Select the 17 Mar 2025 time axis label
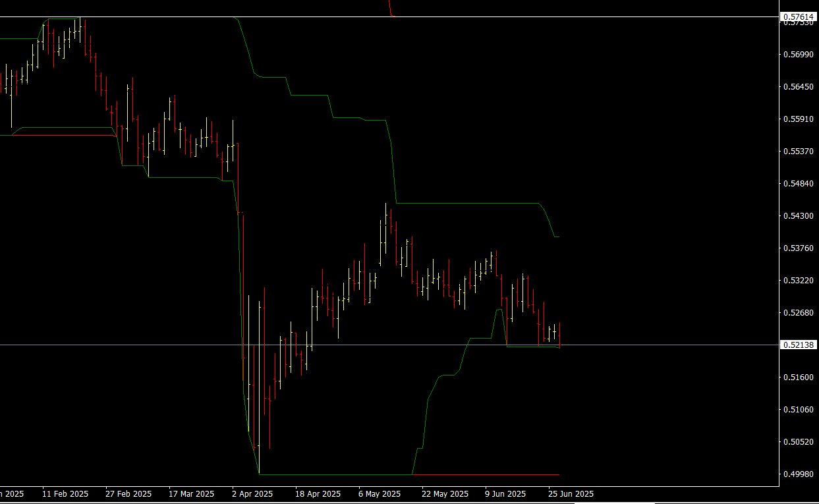819x504 pixels. 192,493
